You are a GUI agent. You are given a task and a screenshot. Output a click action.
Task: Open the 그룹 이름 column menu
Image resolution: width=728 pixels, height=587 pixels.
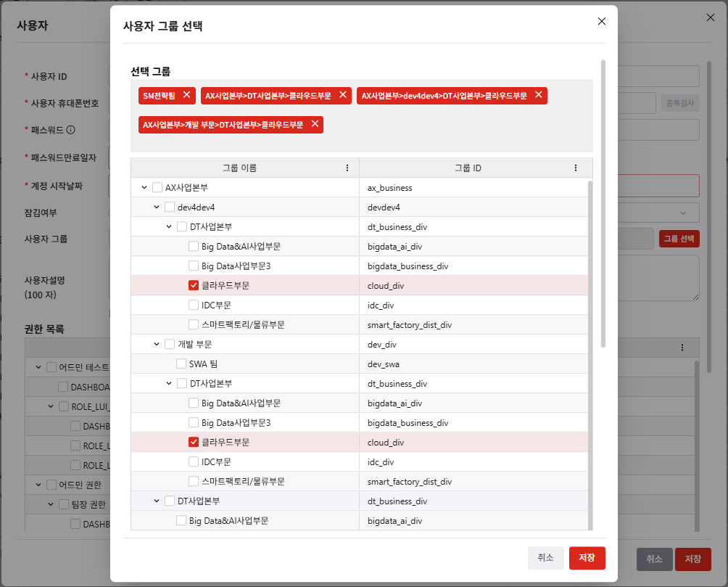click(347, 168)
